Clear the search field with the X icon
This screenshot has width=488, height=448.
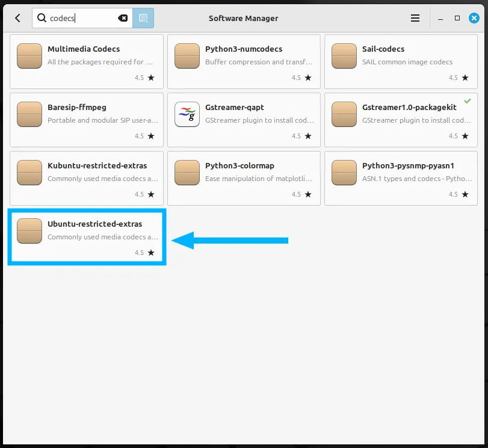[123, 17]
